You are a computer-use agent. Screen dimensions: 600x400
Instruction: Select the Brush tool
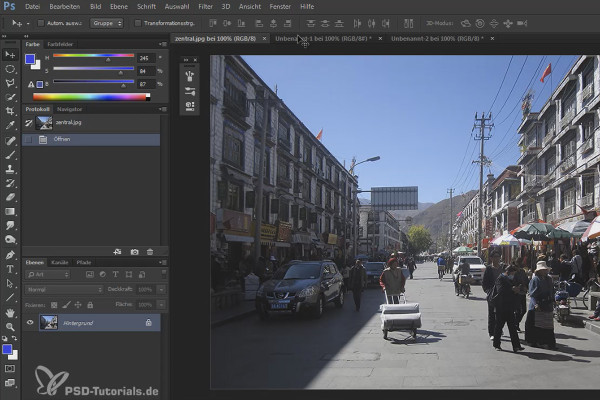10,155
